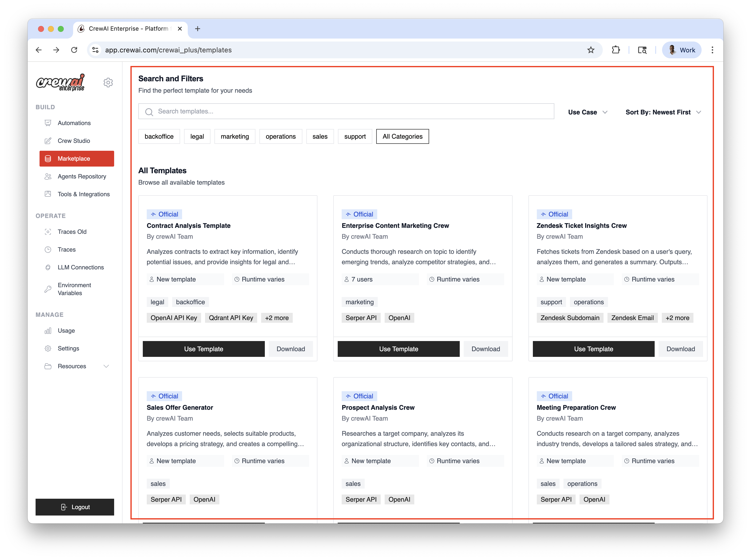Image resolution: width=751 pixels, height=560 pixels.
Task: Click the settings gear next to the crewAI logo
Action: (x=108, y=82)
